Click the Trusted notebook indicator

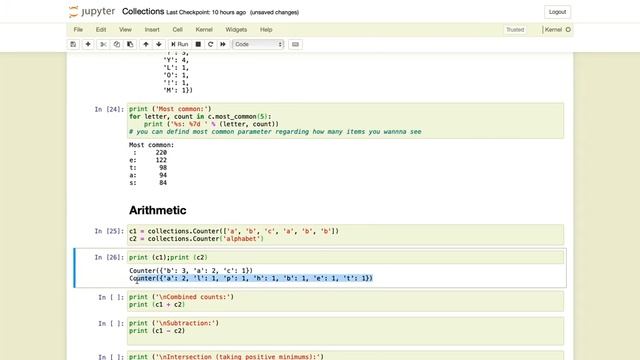pyautogui.click(x=515, y=29)
